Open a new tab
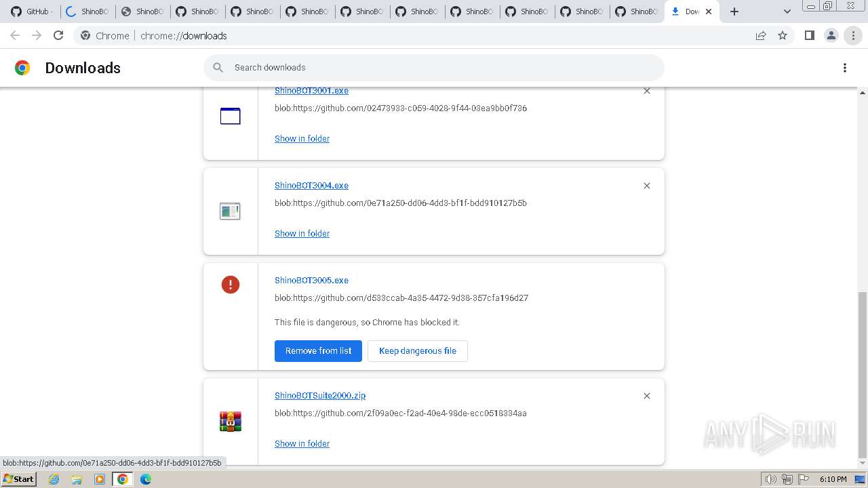 click(x=734, y=12)
